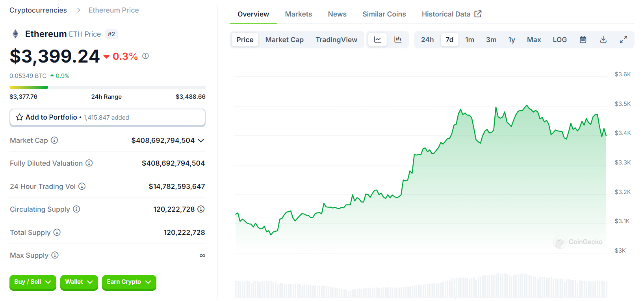This screenshot has height=301, width=644.
Task: Open the Earn Crypto dropdown
Action: (x=129, y=282)
